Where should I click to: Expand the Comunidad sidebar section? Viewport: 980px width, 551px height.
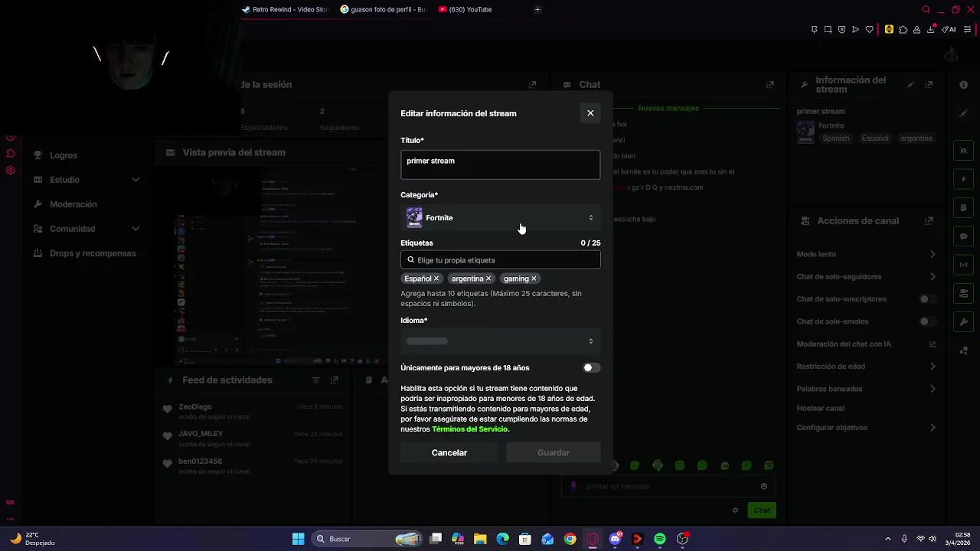coord(86,229)
